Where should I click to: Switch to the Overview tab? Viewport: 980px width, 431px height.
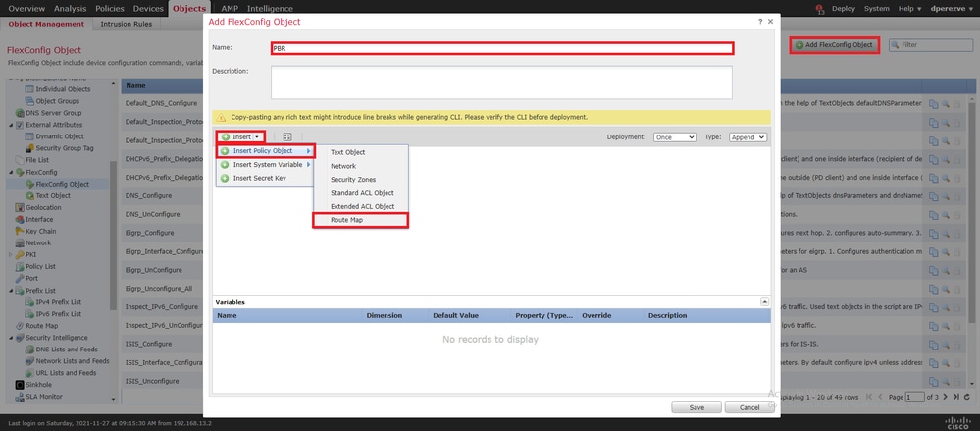coord(26,8)
